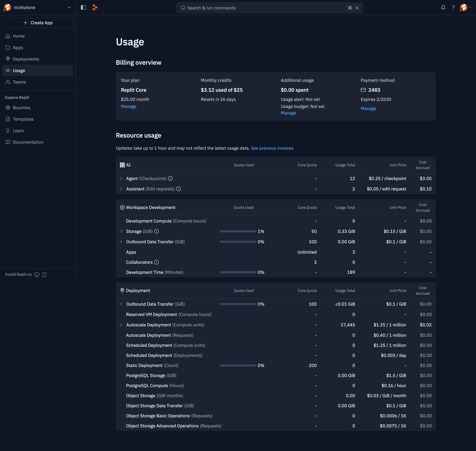The height and width of the screenshot is (451, 476).
Task: Click the '17,445' usage total value
Action: (x=348, y=325)
